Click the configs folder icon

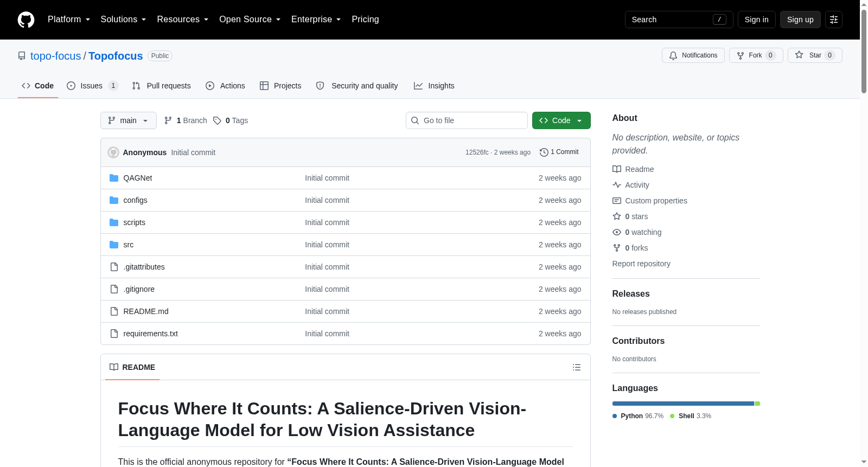(114, 200)
